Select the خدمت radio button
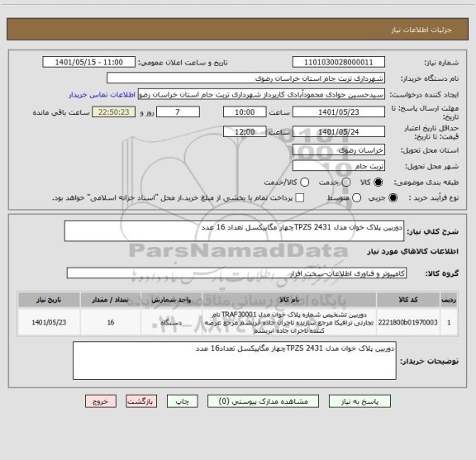This screenshot has height=460, width=476. pyautogui.click(x=346, y=183)
